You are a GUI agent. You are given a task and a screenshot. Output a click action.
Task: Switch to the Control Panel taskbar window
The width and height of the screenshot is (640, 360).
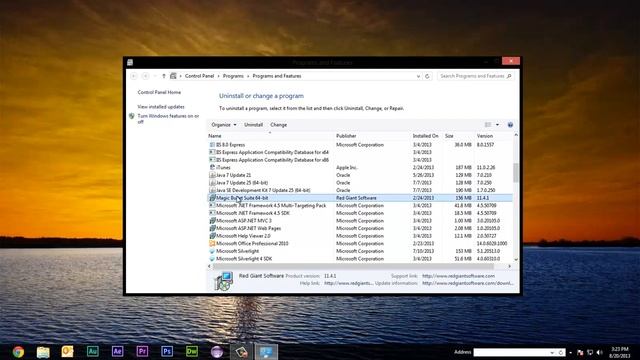click(x=267, y=351)
